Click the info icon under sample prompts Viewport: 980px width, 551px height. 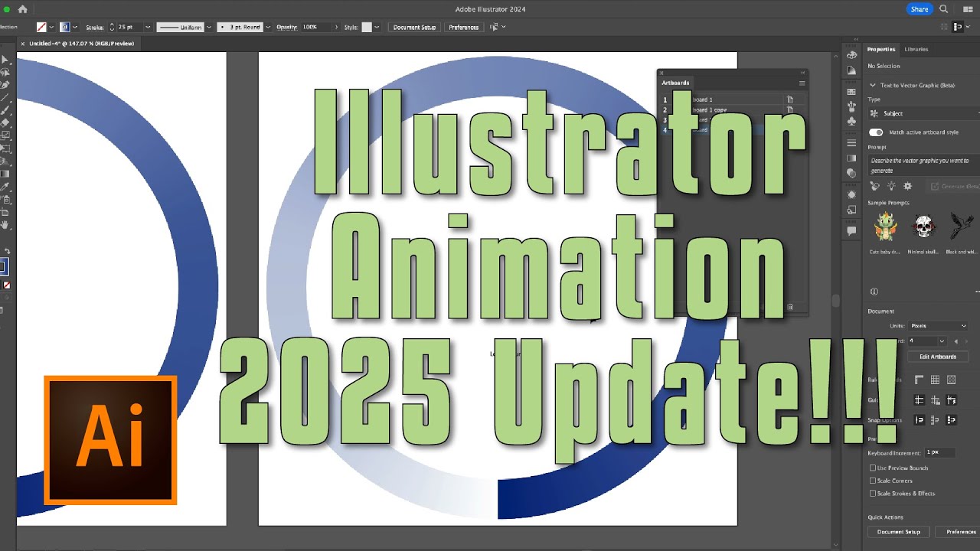pos(874,292)
